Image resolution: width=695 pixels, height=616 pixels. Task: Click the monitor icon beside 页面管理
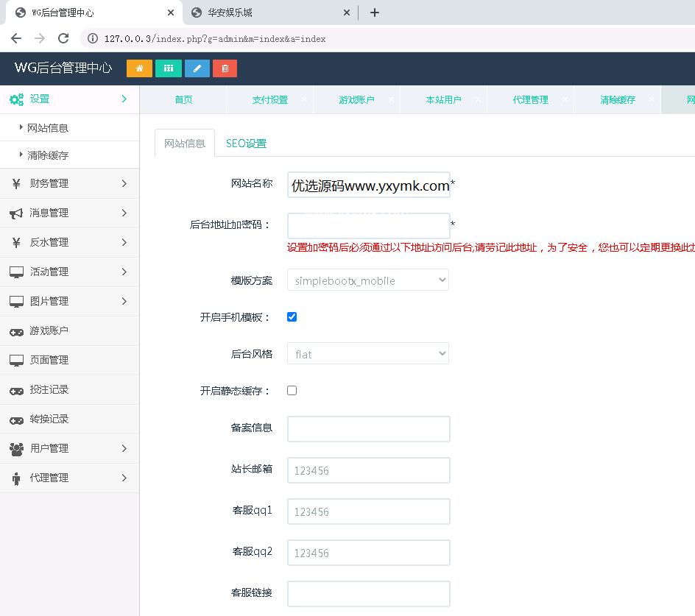coord(16,361)
